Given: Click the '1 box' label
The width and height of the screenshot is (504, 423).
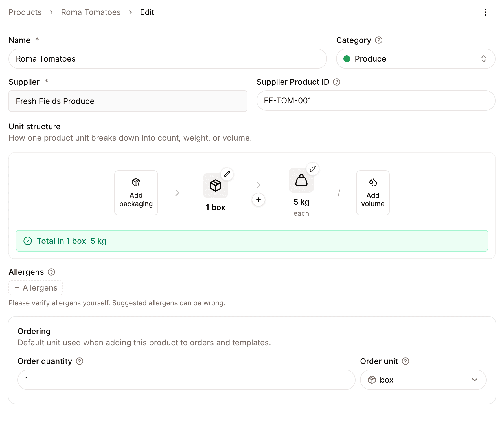Looking at the screenshot, I should tap(216, 207).
